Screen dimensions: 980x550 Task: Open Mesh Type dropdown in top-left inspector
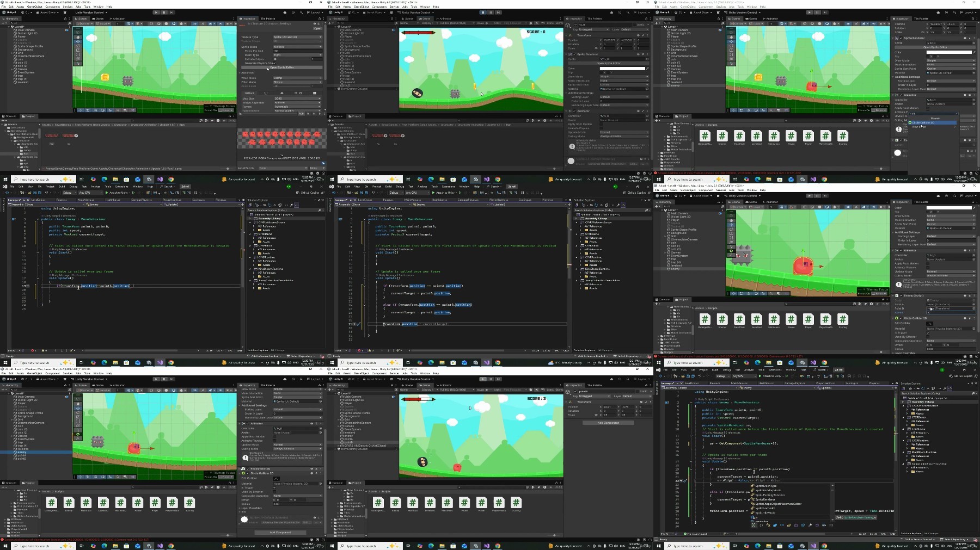pos(297,55)
